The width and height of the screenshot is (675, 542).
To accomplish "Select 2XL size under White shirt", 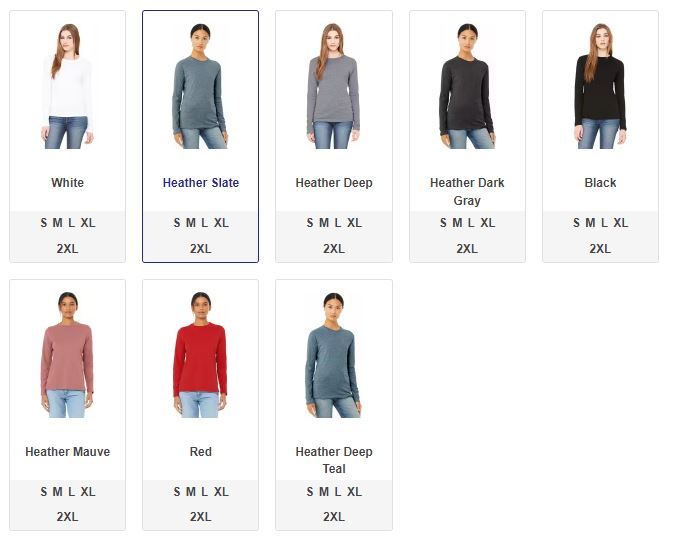I will [x=68, y=248].
